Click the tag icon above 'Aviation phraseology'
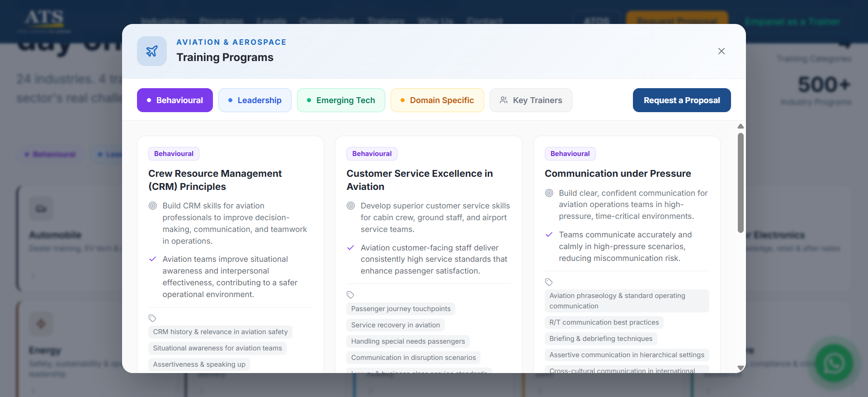The width and height of the screenshot is (868, 397). pyautogui.click(x=549, y=282)
